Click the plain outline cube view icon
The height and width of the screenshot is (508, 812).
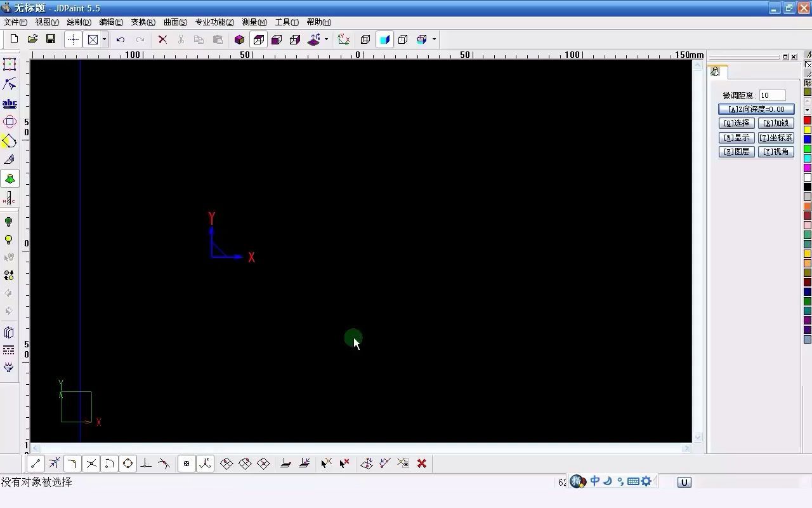[403, 39]
